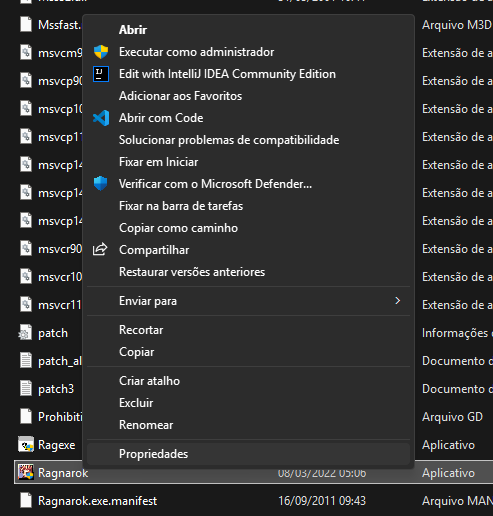This screenshot has width=493, height=516.
Task: Expand Enviar para submenu arrow
Action: pyautogui.click(x=397, y=301)
